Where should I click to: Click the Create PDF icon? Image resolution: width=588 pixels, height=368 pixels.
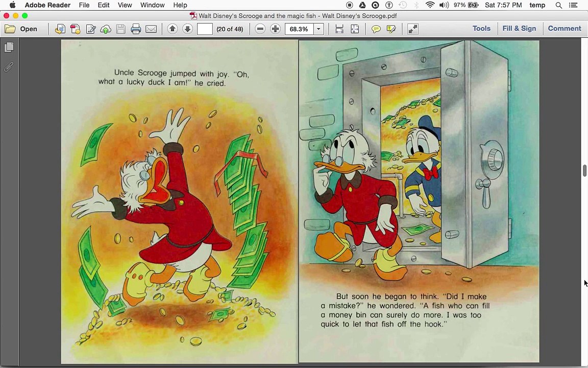(76, 29)
